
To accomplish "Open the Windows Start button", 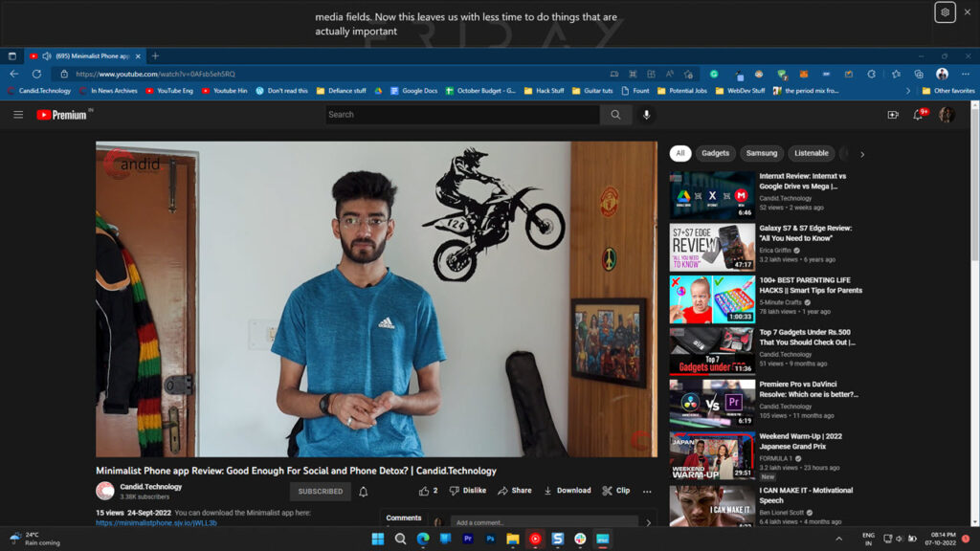I will pos(377,539).
